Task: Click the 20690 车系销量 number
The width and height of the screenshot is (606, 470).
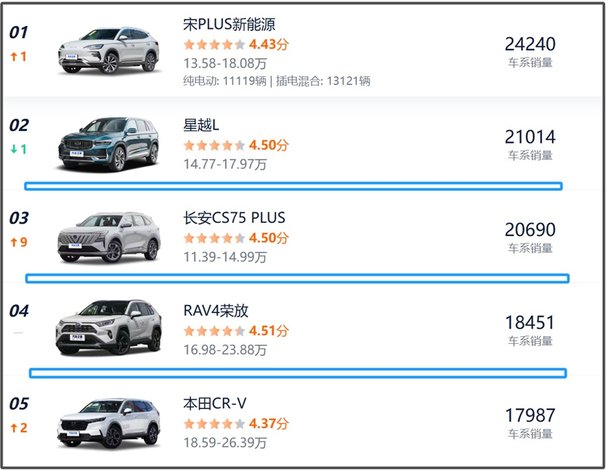Action: tap(530, 230)
